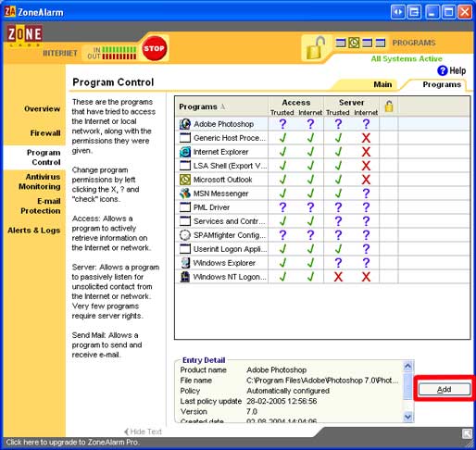
Task: Select the Services and Contr... row name
Action: click(x=229, y=221)
